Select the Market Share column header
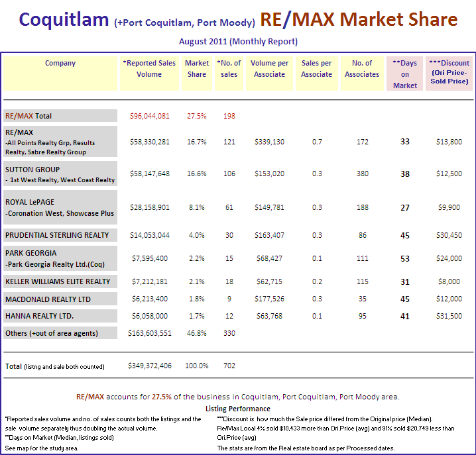 click(x=197, y=69)
